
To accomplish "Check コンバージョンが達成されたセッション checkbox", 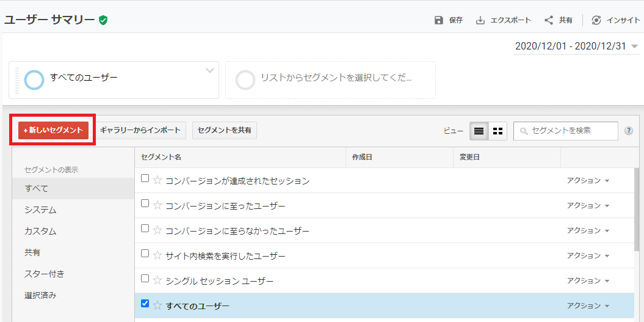I will tap(145, 178).
